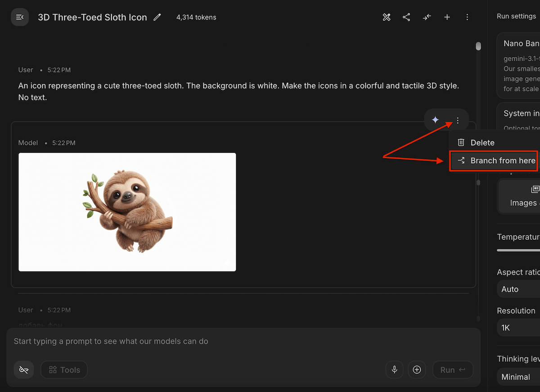Click the microphone icon in prompt bar
This screenshot has height=392, width=540.
click(395, 370)
